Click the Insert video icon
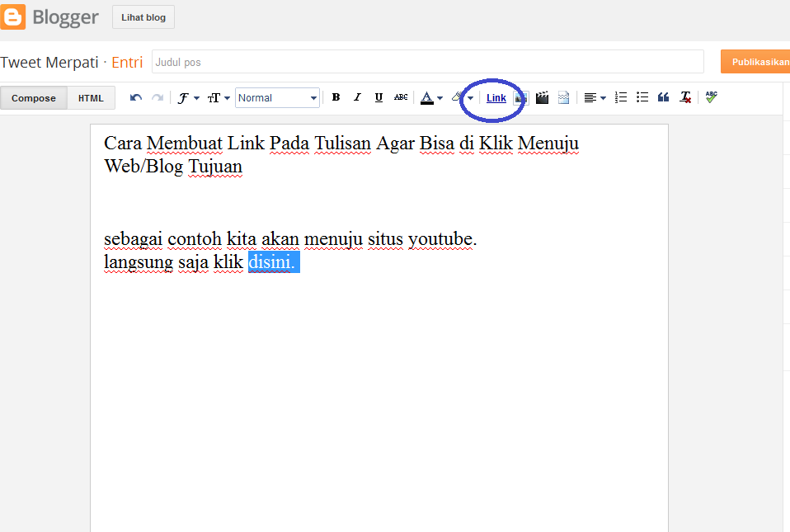Screen dimensions: 790x532 point(542,97)
